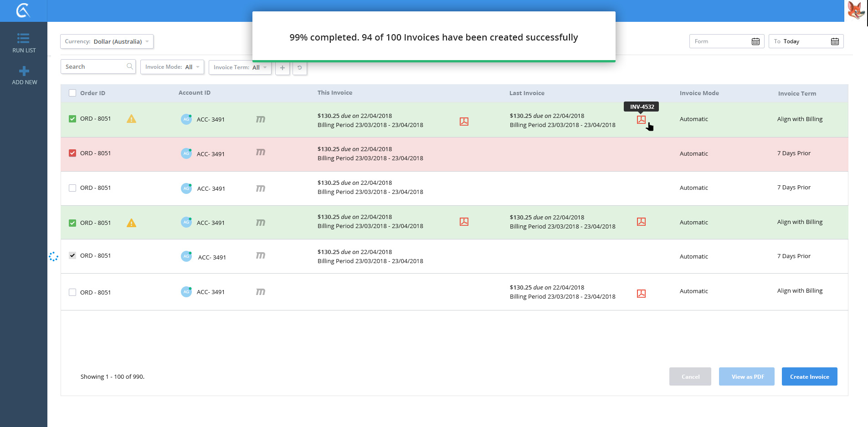
Task: Click into the Search field
Action: (95, 66)
